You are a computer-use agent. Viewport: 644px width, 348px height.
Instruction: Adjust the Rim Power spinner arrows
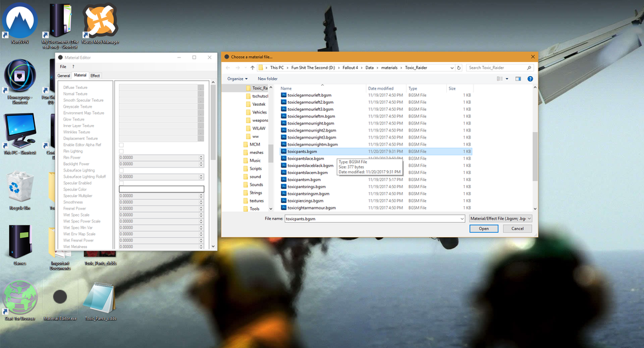coord(201,158)
